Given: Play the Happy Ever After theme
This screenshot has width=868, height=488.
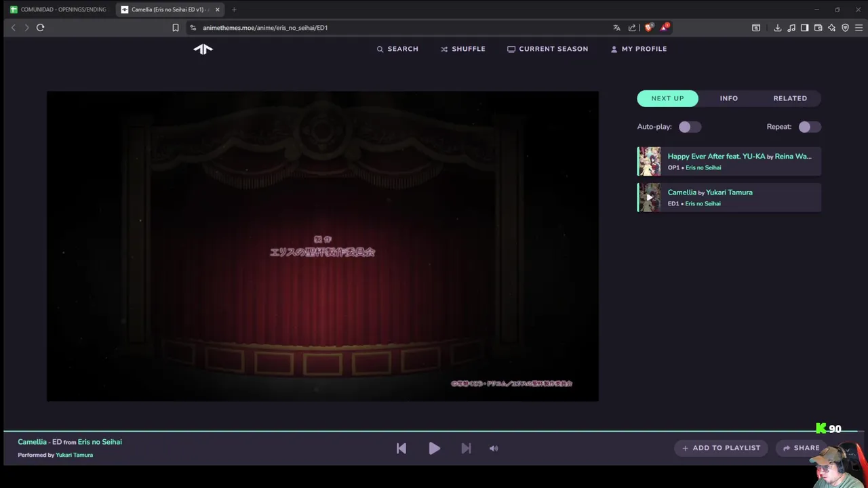Looking at the screenshot, I should (x=716, y=157).
